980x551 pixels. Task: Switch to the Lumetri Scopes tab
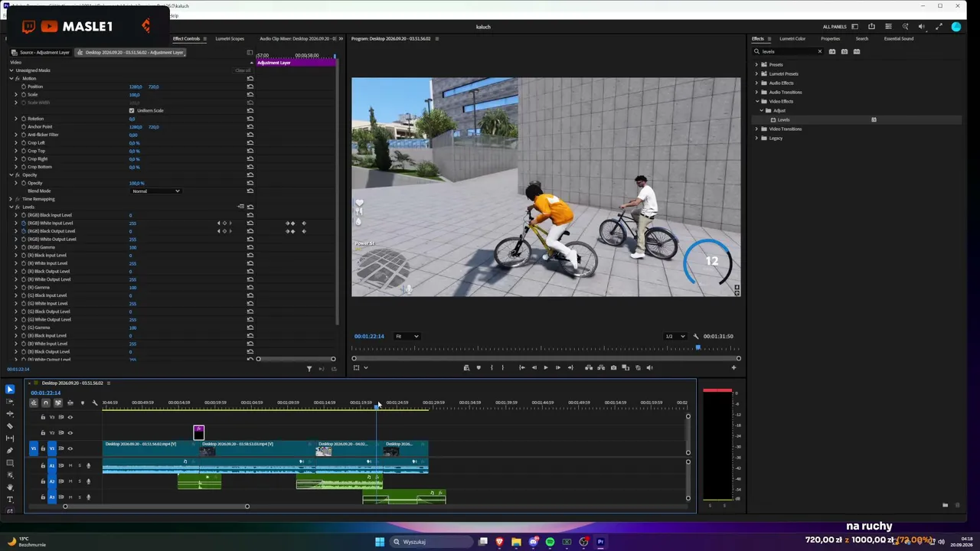230,38
